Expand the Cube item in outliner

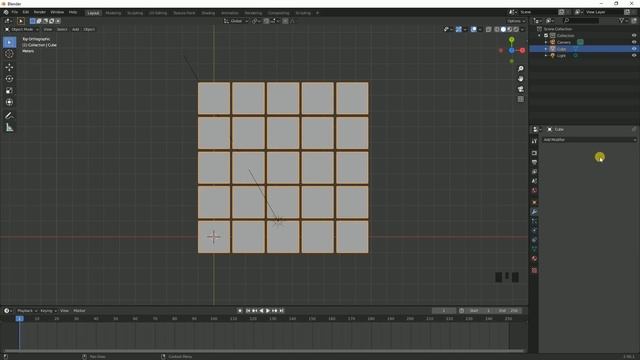pos(546,49)
